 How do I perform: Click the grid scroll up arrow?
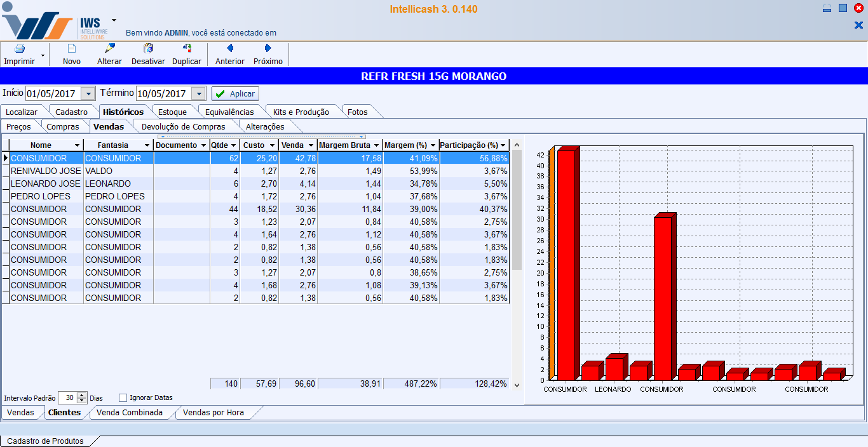pos(517,145)
